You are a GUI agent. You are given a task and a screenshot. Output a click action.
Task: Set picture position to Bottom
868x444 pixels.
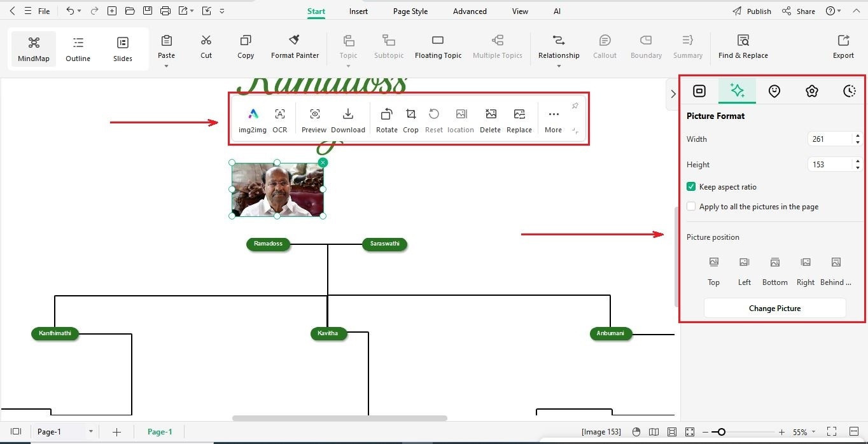[x=775, y=270]
